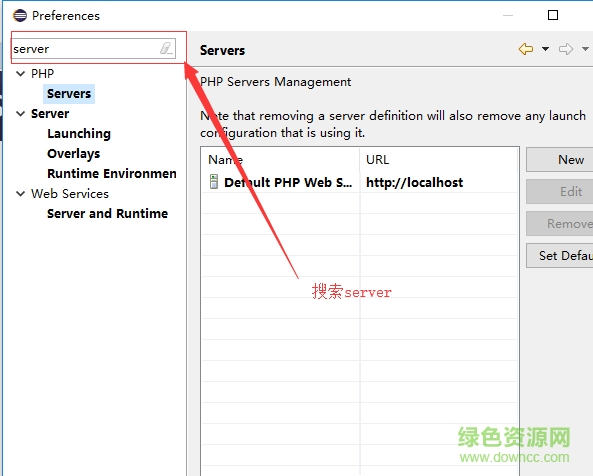Click the Eclipse logo in title bar
This screenshot has width=593, height=476.
coord(20,16)
